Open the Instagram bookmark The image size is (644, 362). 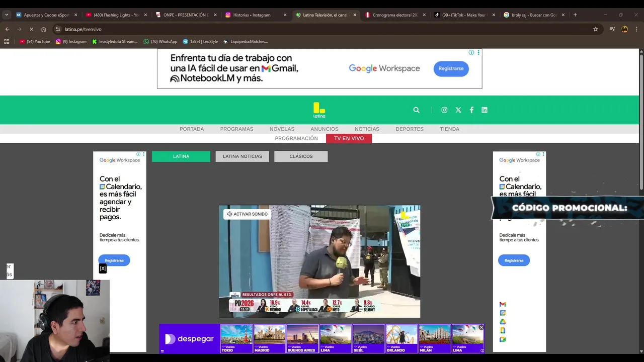[x=71, y=41]
